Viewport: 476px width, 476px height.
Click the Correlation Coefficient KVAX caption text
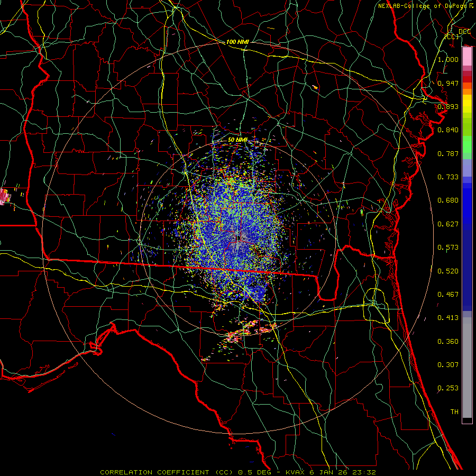click(x=238, y=472)
